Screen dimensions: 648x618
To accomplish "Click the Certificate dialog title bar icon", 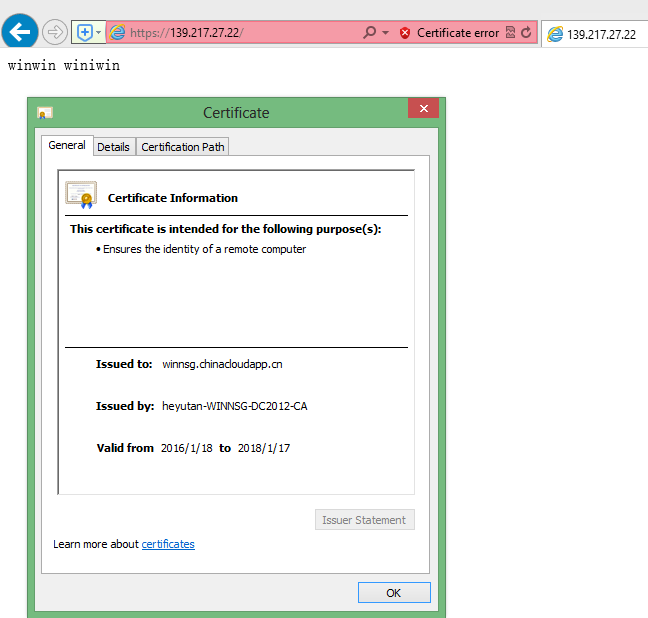I will click(45, 113).
